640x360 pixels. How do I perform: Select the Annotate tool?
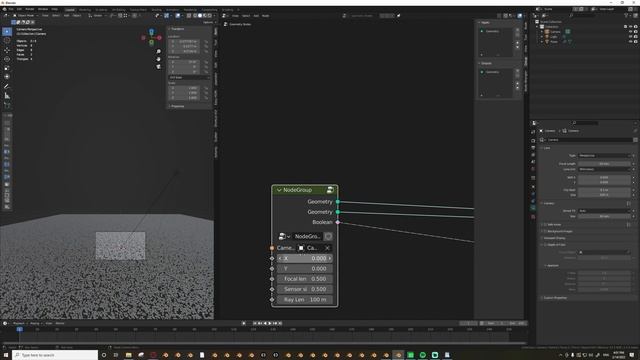(x=7, y=87)
